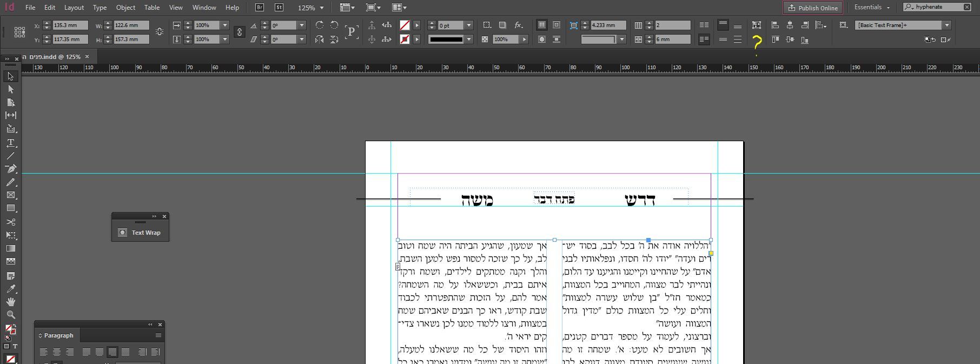Image resolution: width=980 pixels, height=364 pixels.
Task: Select the Zoom tool magnifier
Action: [10, 315]
